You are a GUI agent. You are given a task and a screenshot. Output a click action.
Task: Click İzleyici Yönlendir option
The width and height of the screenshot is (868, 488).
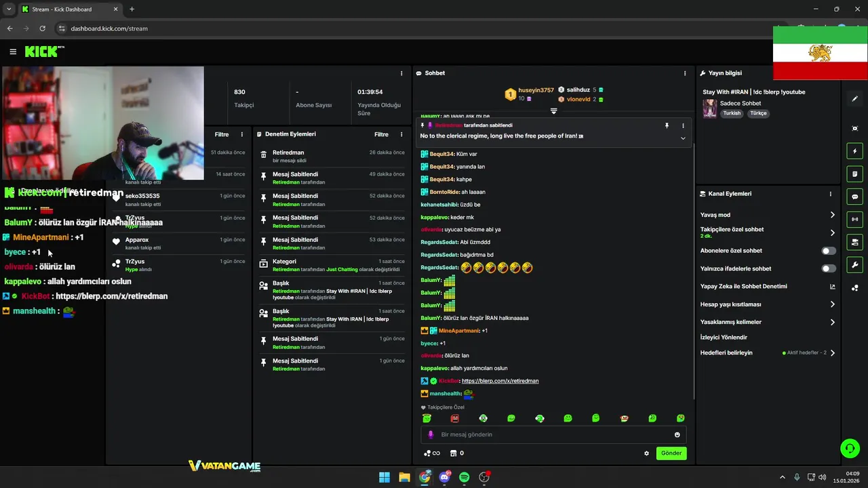[724, 338]
